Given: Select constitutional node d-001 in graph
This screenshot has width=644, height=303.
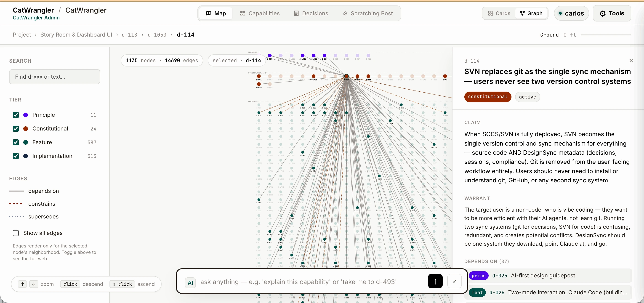Looking at the screenshot, I should (259, 76).
